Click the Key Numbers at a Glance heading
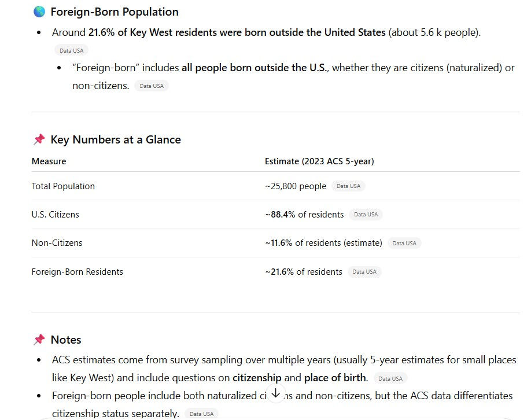531x420 pixels. [116, 139]
